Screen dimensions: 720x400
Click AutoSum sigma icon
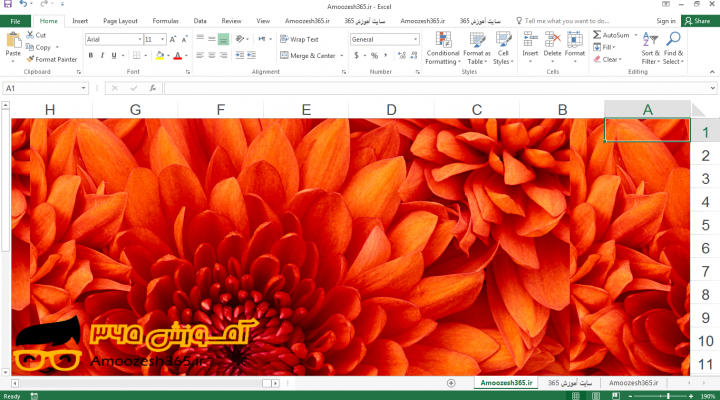(596, 35)
